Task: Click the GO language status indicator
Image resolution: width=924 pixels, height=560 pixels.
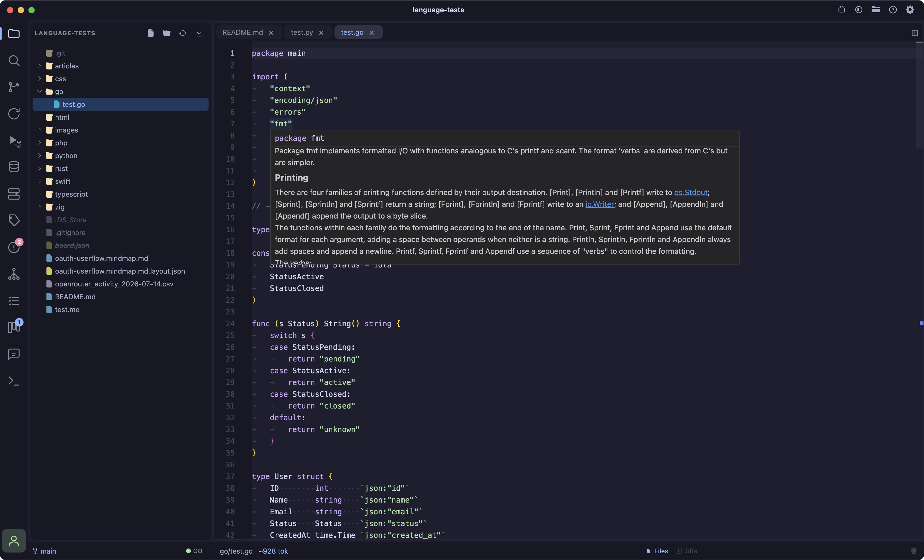Action: (x=194, y=551)
